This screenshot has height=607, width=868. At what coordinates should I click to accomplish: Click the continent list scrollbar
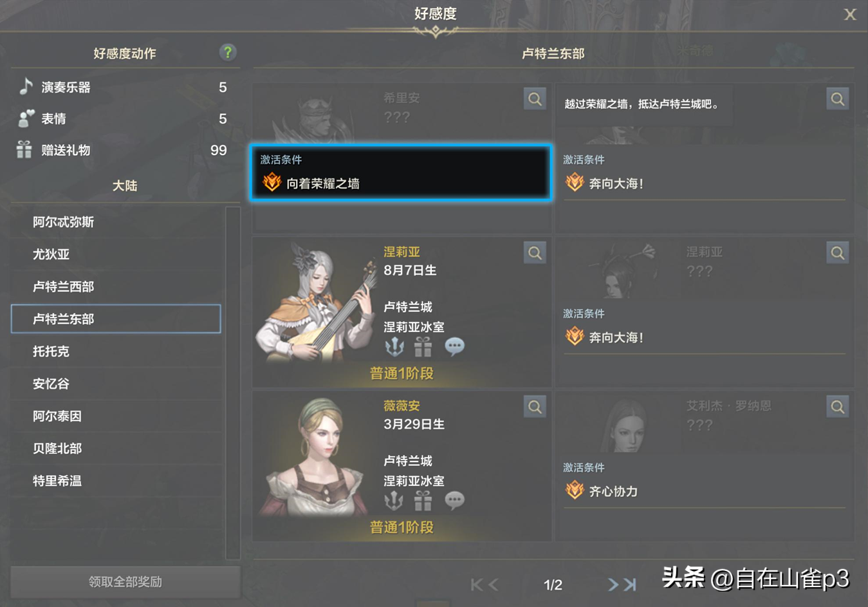[233, 383]
